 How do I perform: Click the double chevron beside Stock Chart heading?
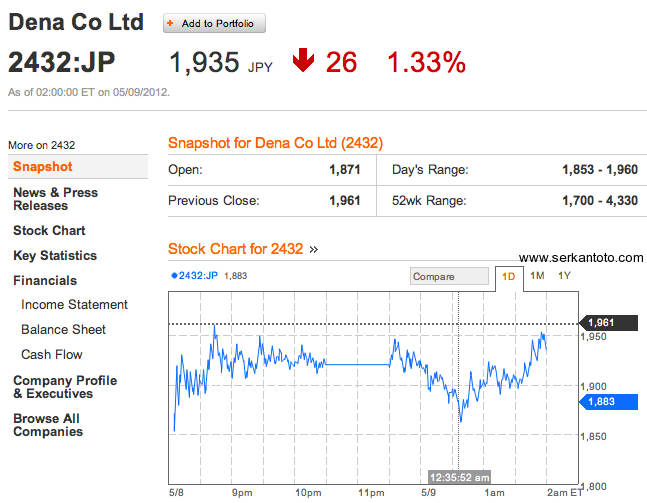[314, 250]
